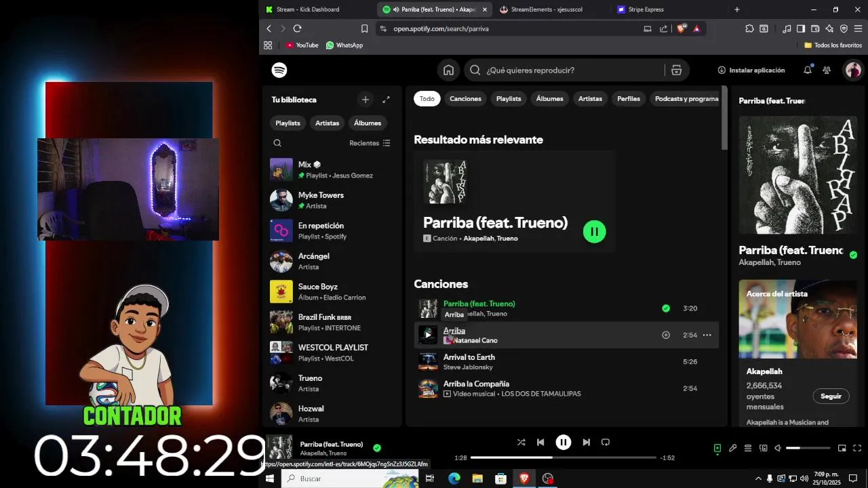The height and width of the screenshot is (488, 868).
Task: Reload the browser page
Action: (297, 28)
